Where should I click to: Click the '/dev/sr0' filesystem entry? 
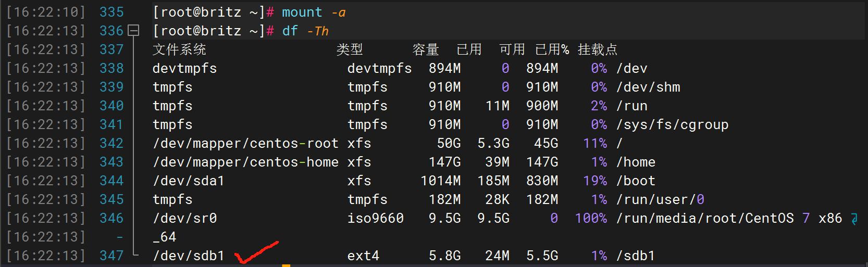coord(184,218)
